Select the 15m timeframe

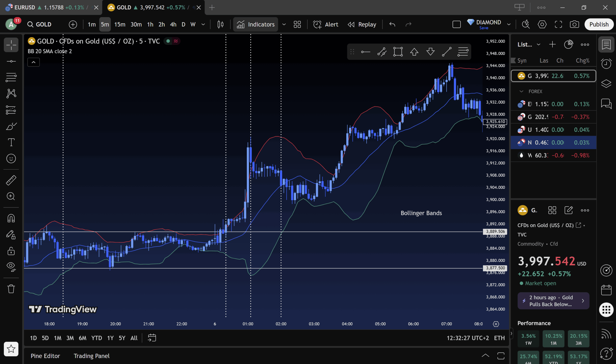120,24
